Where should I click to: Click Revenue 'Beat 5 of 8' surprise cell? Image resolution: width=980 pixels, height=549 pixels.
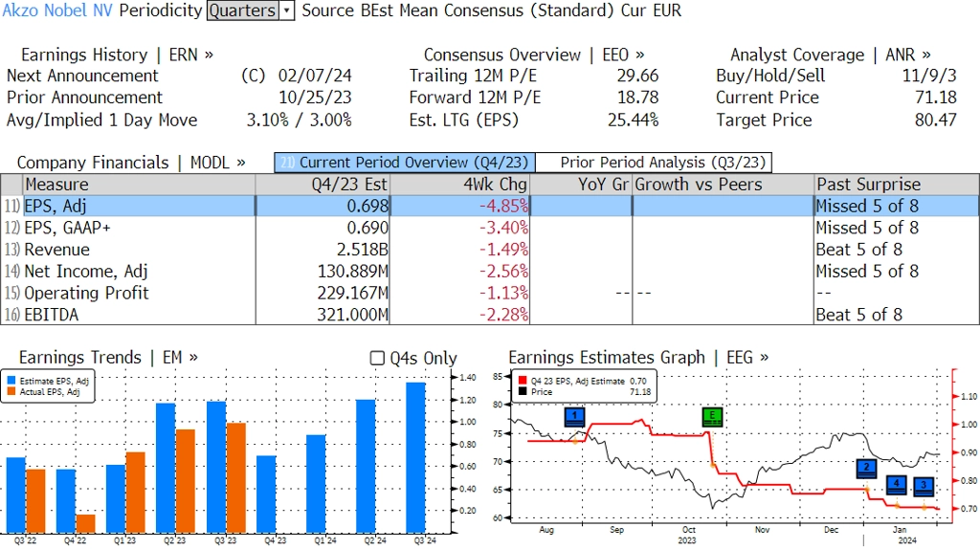click(858, 250)
